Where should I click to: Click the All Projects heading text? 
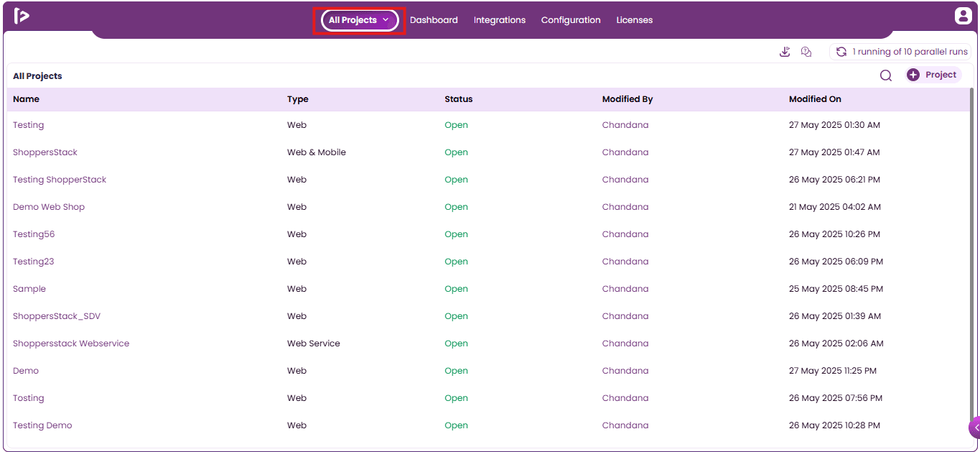[x=37, y=76]
